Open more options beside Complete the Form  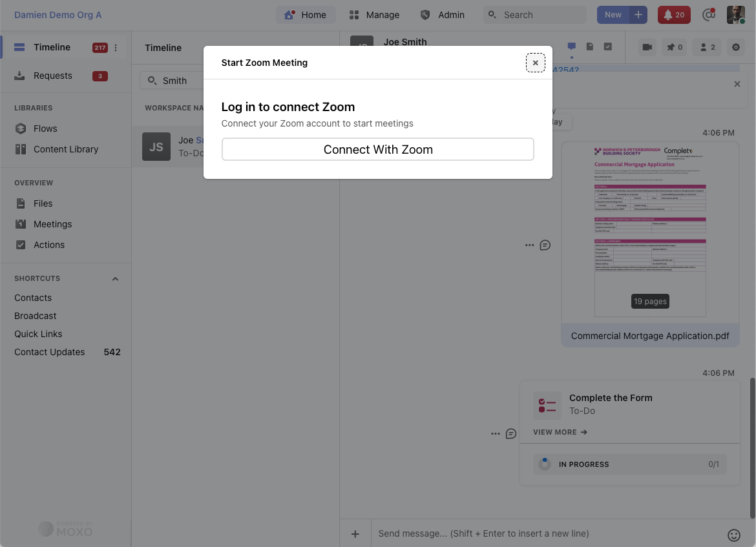coord(495,434)
